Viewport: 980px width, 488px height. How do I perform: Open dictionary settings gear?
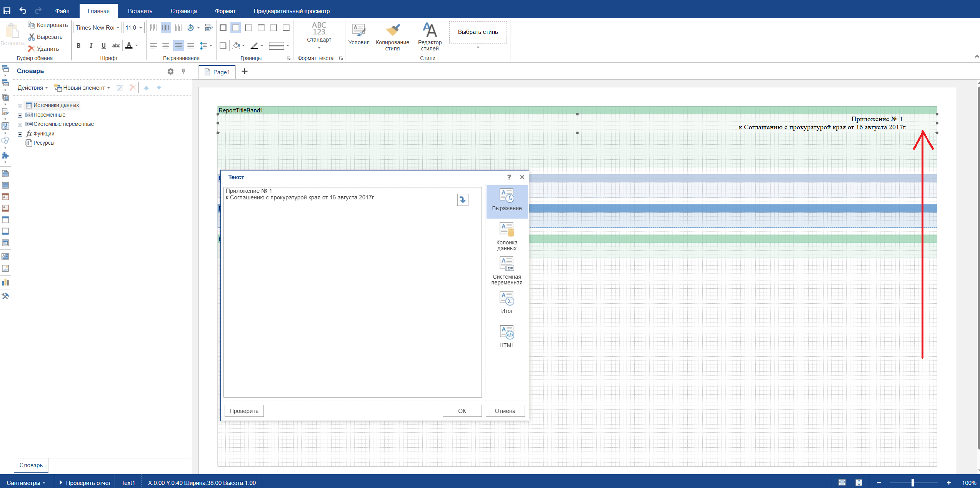click(171, 71)
